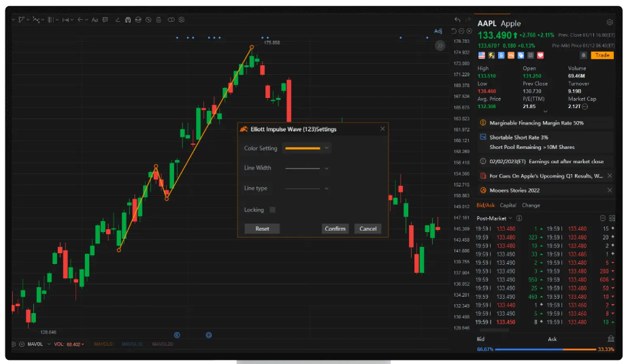Image resolution: width=628 pixels, height=364 pixels.
Task: Select the arrow drawing tool
Action: point(80,20)
